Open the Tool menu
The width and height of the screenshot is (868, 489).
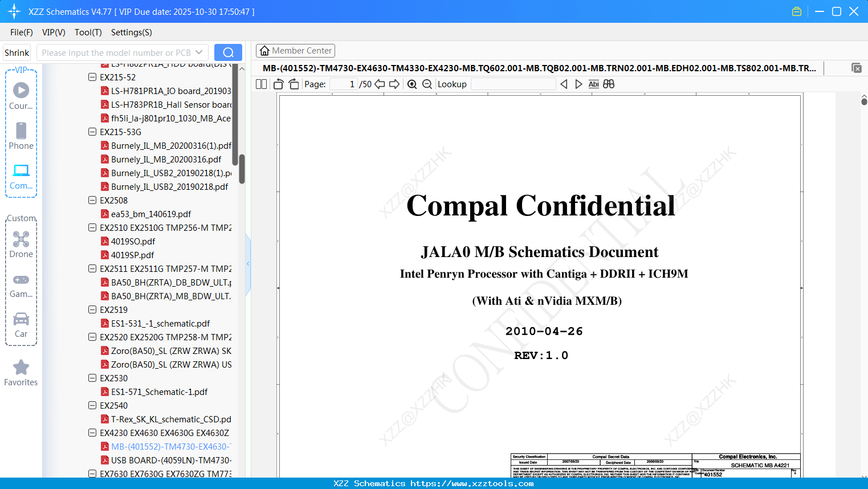point(88,32)
